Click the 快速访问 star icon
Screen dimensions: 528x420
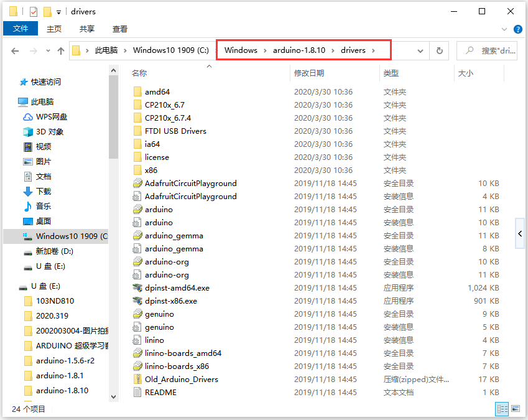click(23, 82)
